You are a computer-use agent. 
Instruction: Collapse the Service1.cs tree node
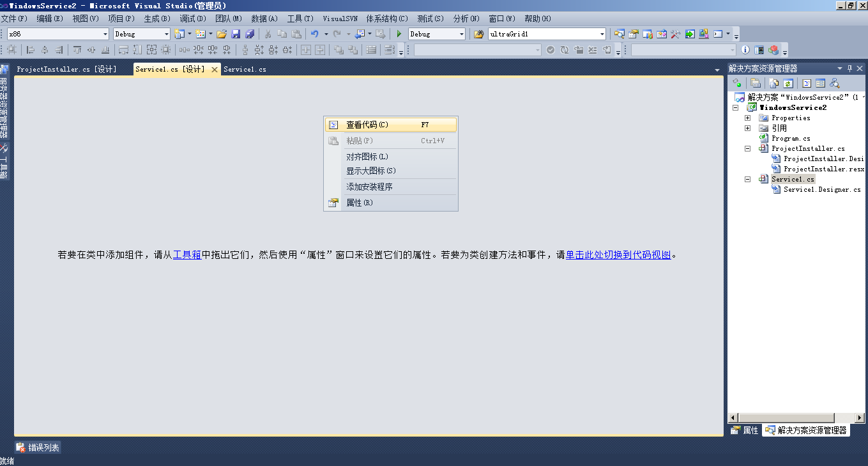[747, 179]
